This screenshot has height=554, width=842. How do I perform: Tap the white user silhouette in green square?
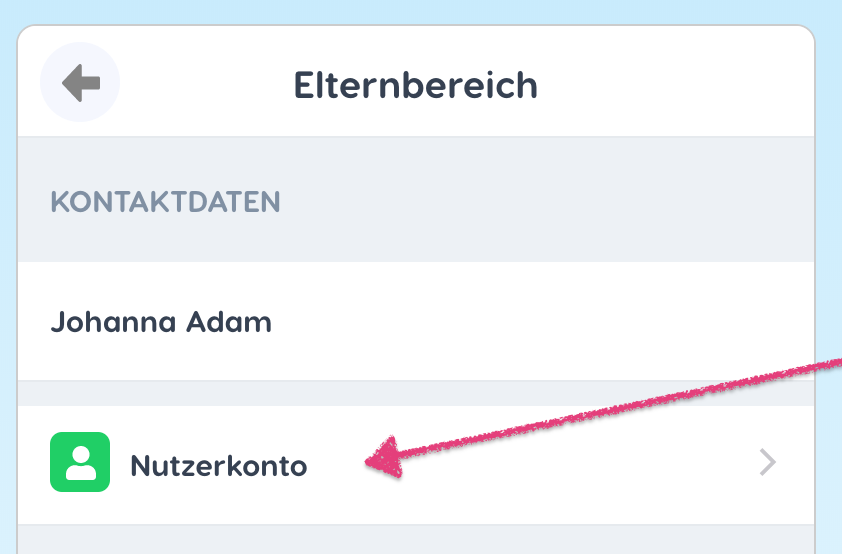[x=81, y=462]
